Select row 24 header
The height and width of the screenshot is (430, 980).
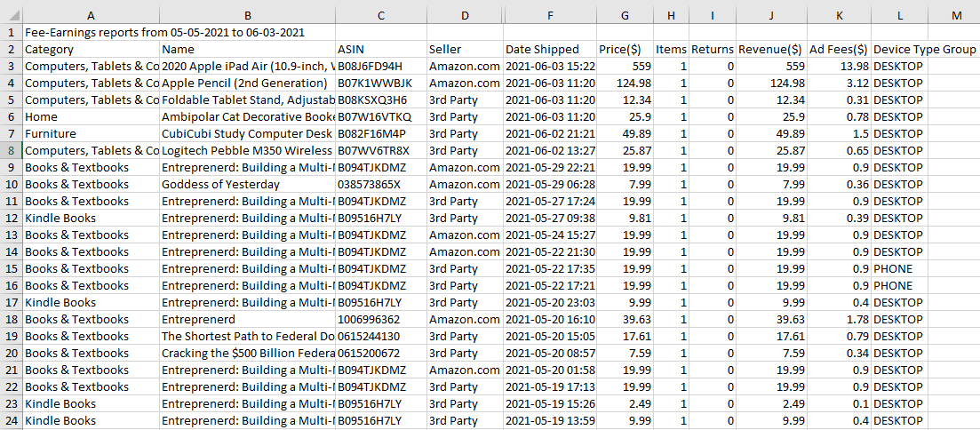coord(12,420)
